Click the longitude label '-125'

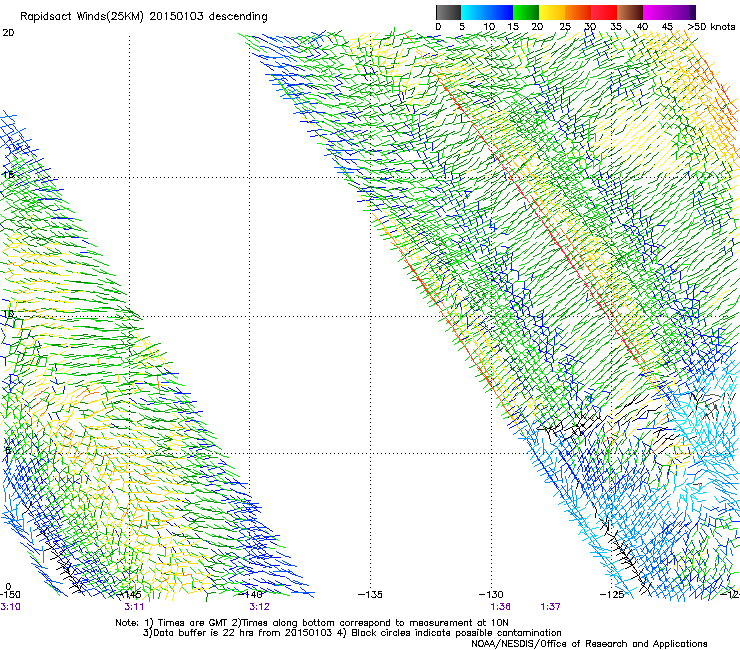point(612,595)
